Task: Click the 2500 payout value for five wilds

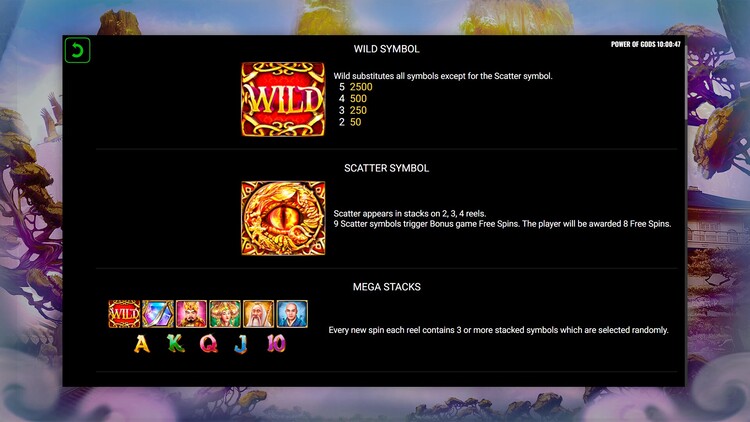Action: point(361,87)
